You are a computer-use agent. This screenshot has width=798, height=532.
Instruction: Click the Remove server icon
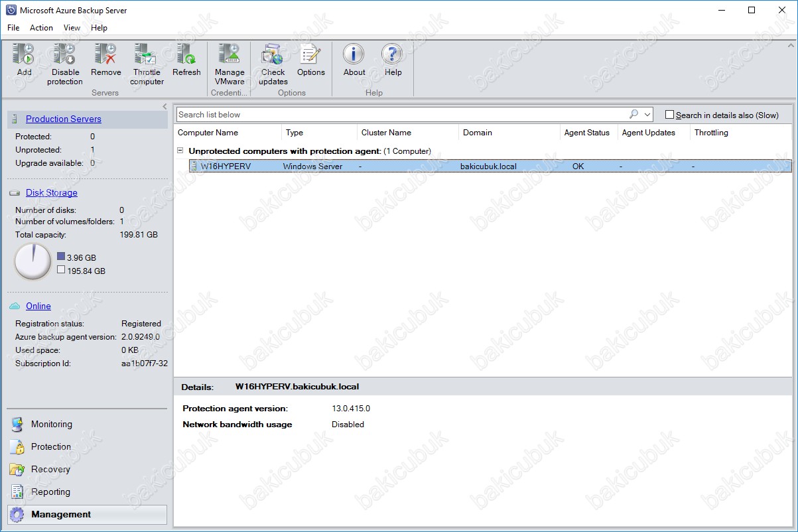click(105, 54)
